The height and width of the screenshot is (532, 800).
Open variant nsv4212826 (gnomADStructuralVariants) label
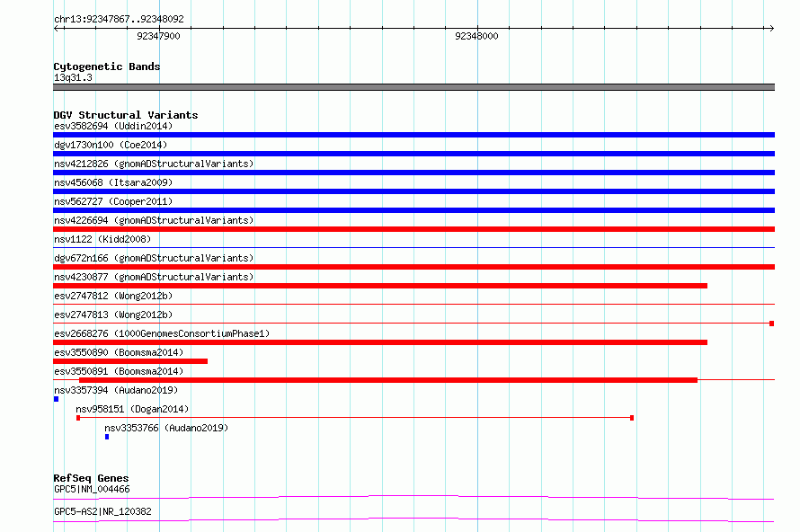tap(154, 164)
